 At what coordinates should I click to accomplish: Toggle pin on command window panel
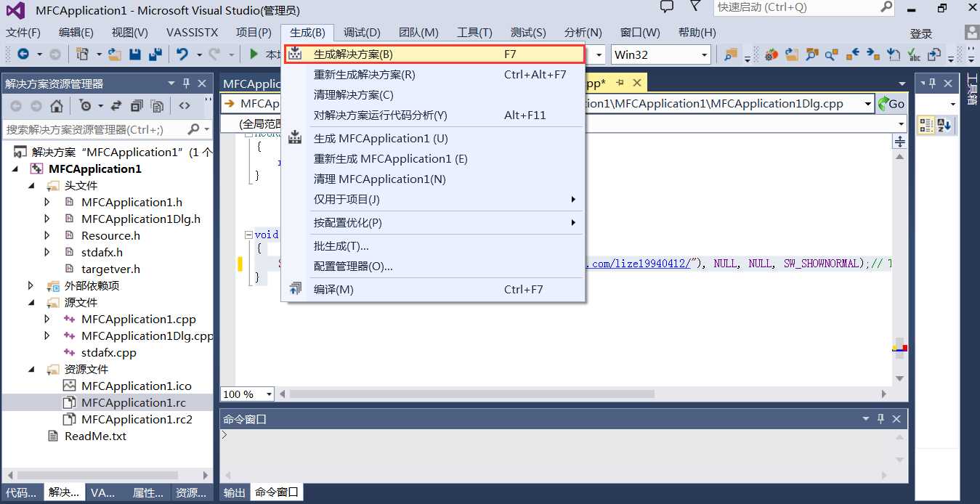tap(880, 419)
